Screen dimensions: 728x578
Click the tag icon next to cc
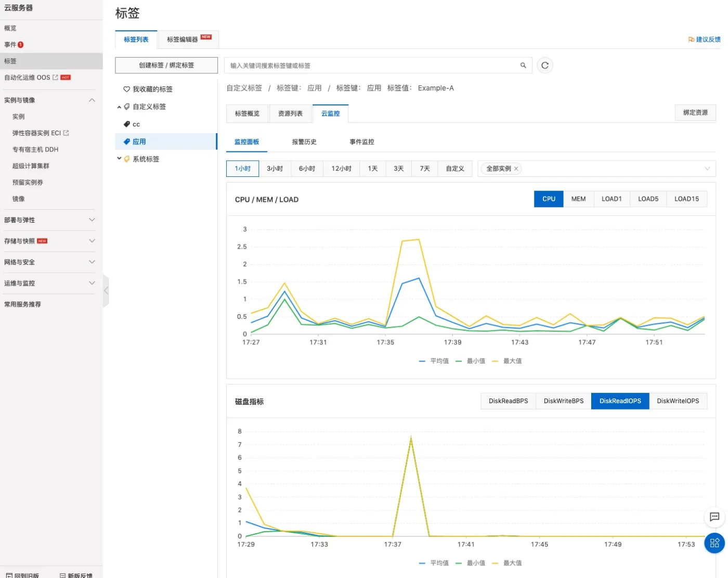(126, 124)
